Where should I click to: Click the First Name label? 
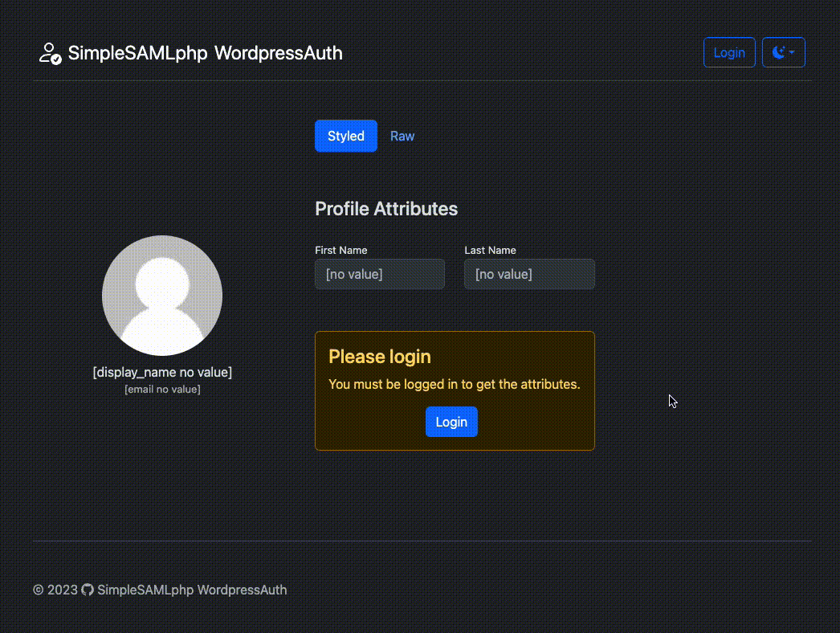click(x=341, y=251)
